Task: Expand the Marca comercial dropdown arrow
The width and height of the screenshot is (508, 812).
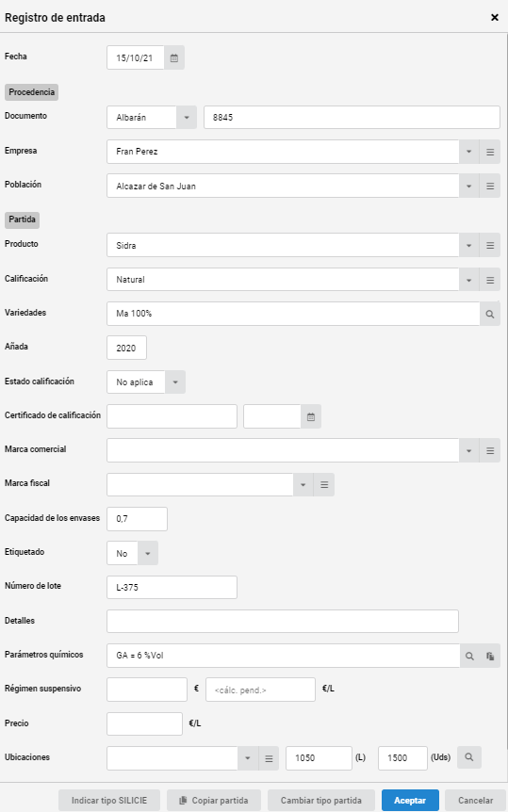Action: coord(469,450)
